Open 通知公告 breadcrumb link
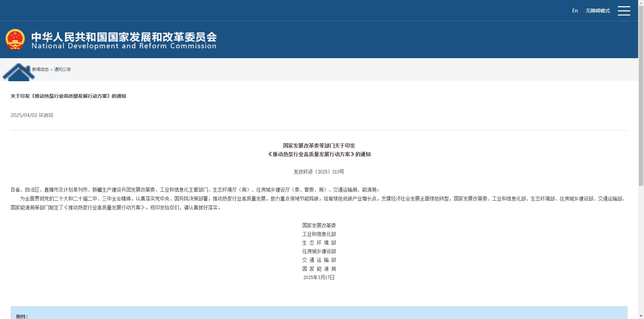 tap(62, 70)
